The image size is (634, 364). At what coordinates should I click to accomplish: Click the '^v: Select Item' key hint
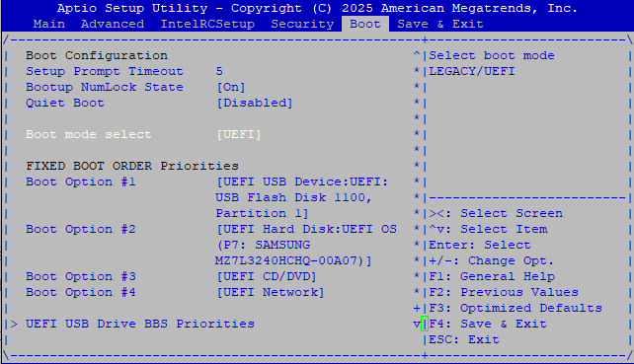(488, 229)
